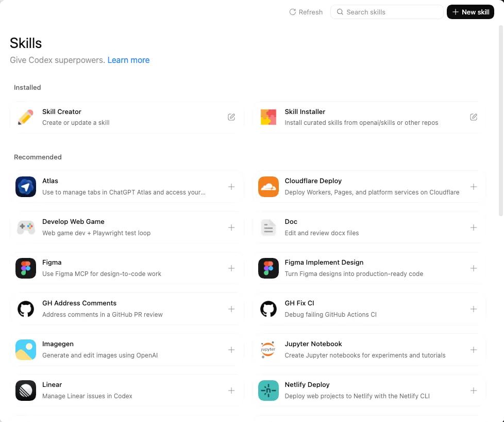Refresh the skills list
504x422 pixels.
click(306, 12)
